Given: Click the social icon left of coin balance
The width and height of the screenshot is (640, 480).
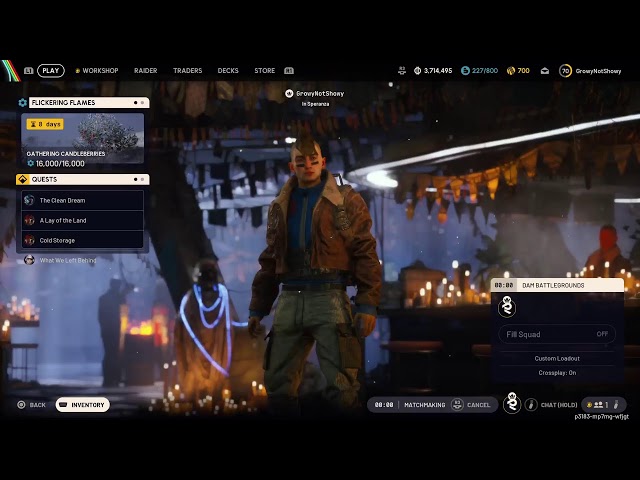Looking at the screenshot, I should [402, 71].
